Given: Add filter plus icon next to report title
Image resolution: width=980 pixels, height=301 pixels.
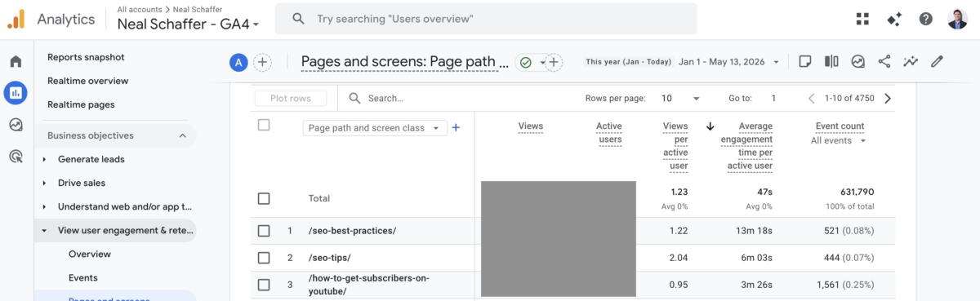Looking at the screenshot, I should pos(554,62).
